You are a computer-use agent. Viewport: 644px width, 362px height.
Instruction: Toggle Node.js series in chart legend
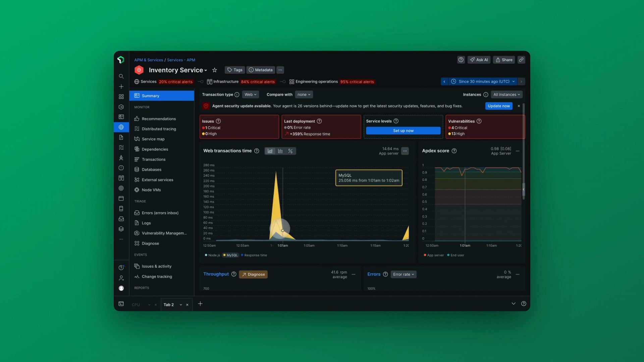[212, 255]
